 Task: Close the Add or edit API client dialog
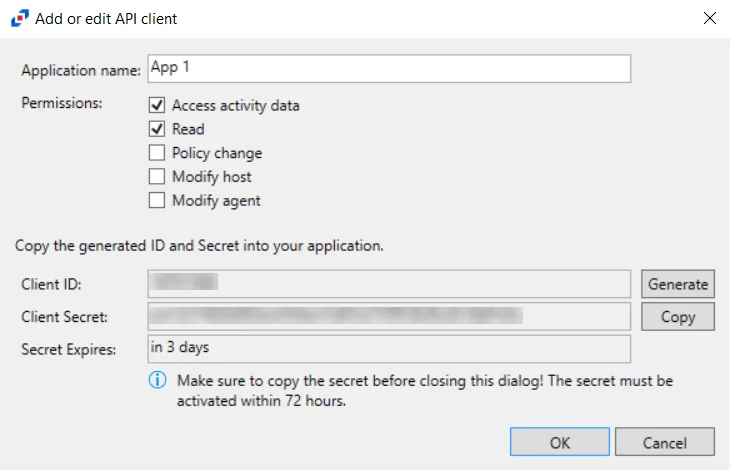tap(710, 18)
